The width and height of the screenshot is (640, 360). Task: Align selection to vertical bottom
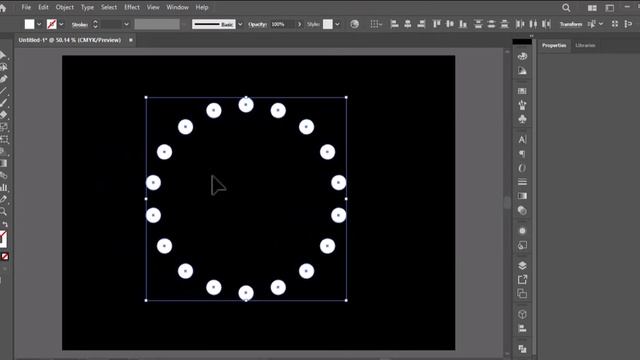pyautogui.click(x=463, y=24)
